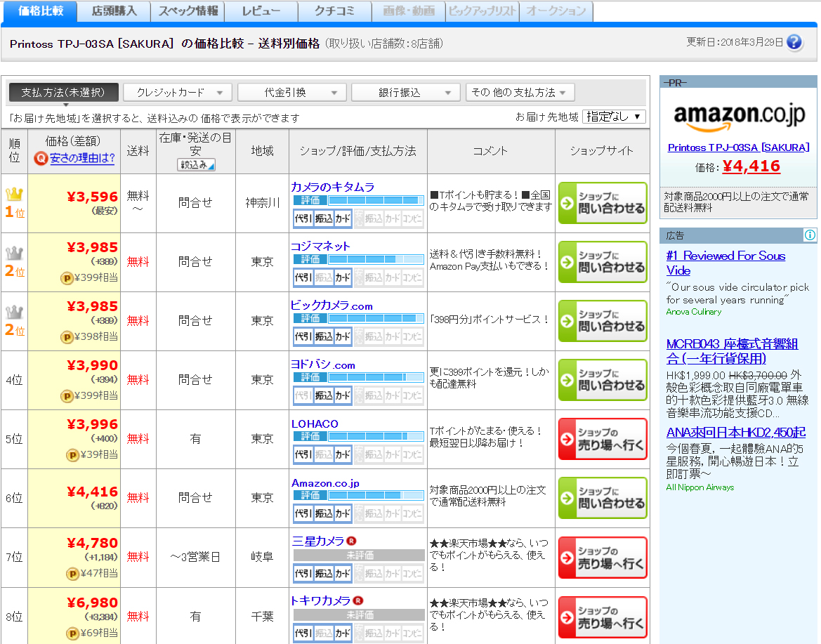Click the 評価 rating bar for カメラのキタムラ

359,201
